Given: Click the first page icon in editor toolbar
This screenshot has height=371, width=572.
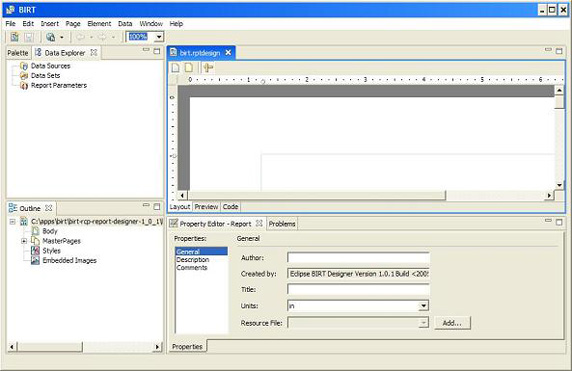Looking at the screenshot, I should [175, 67].
